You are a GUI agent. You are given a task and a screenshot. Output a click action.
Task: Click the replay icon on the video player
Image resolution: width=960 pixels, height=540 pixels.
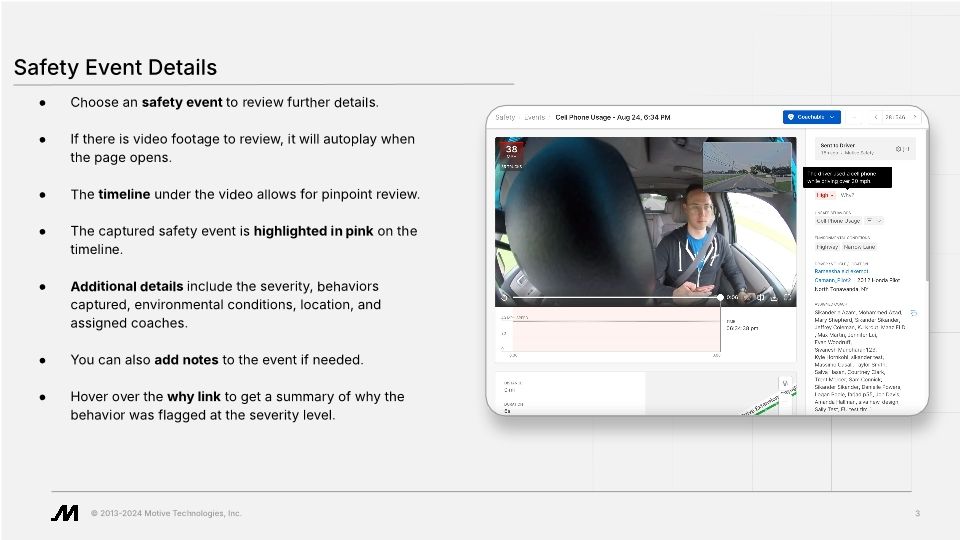[x=503, y=297]
